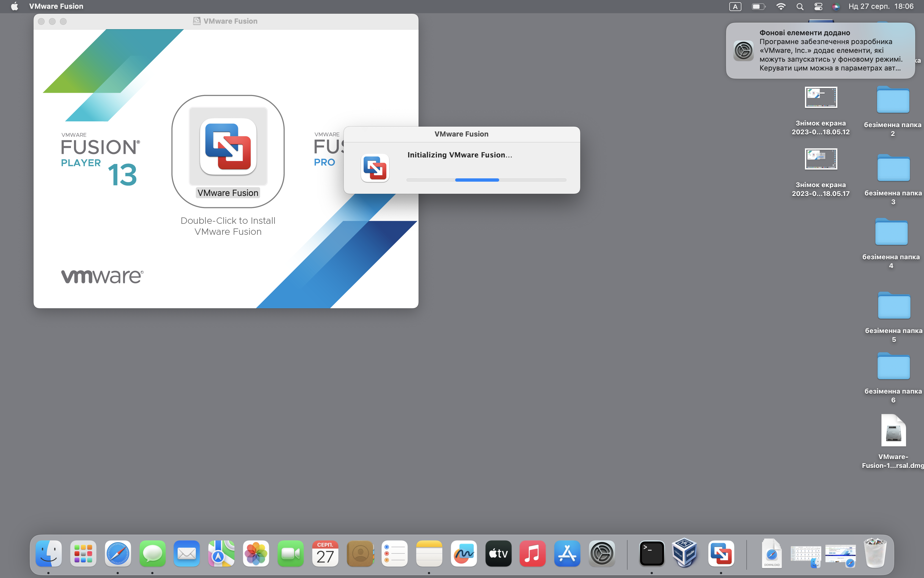
Task: Click the date and time in menu bar
Action: [881, 7]
